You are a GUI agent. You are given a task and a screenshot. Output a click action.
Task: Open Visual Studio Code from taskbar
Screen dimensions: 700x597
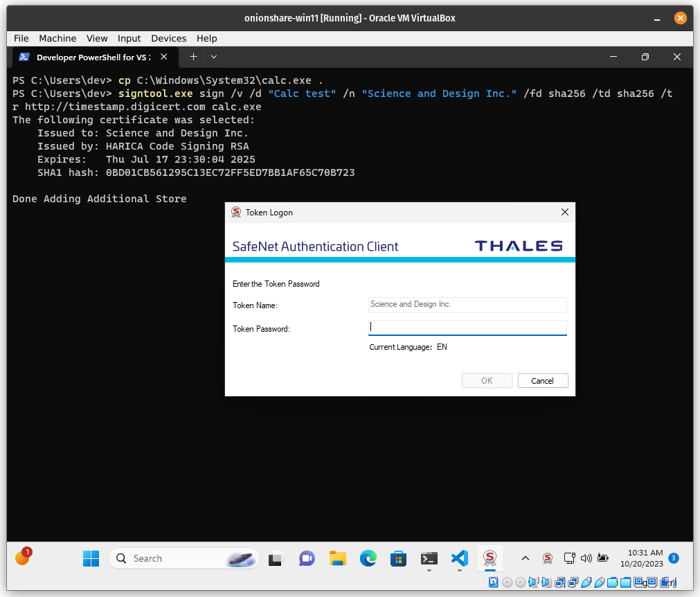click(x=459, y=558)
